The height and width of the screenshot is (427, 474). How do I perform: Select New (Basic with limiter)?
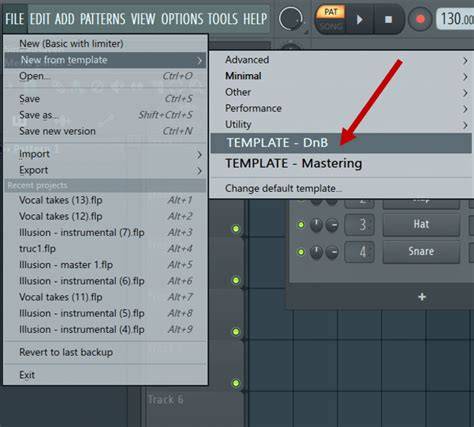click(x=105, y=43)
